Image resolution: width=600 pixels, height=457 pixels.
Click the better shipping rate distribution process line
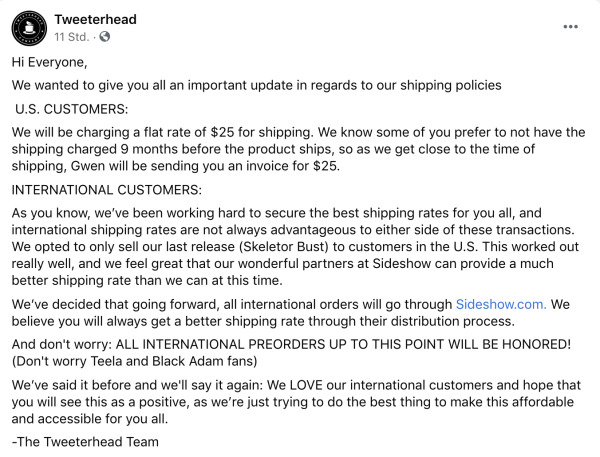point(263,321)
